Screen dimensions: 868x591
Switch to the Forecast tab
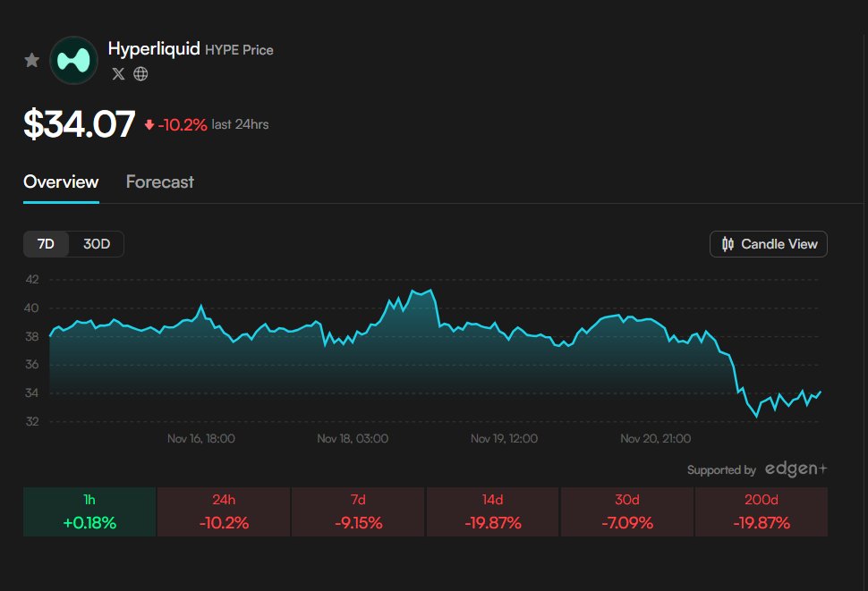coord(159,182)
